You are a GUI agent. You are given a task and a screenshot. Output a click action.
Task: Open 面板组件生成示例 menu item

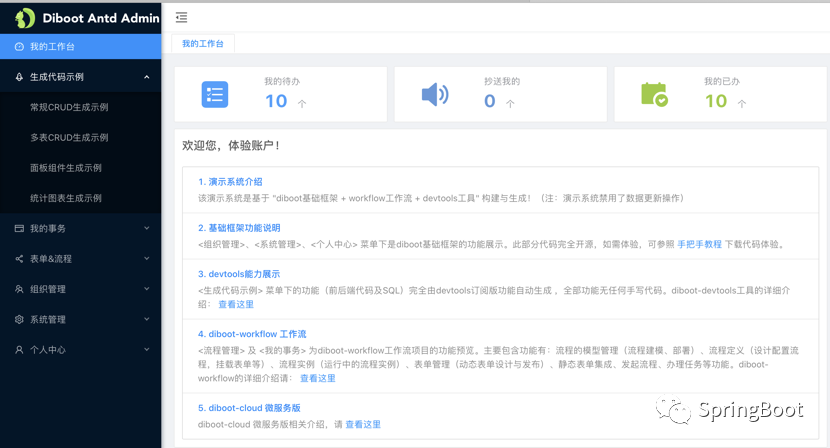[x=80, y=168]
